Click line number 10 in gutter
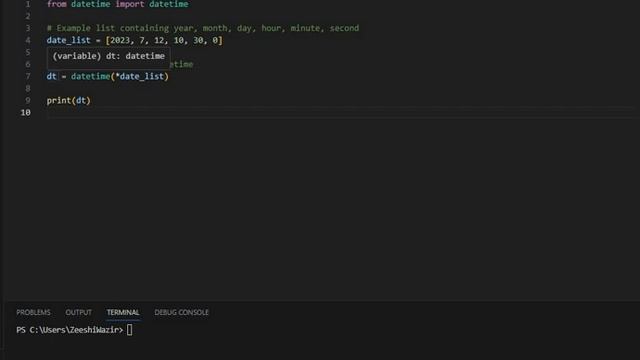The image size is (640, 360). (x=25, y=112)
